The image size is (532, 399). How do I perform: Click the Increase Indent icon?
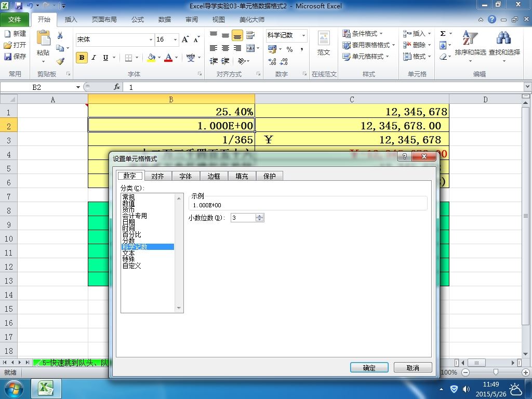pos(225,61)
